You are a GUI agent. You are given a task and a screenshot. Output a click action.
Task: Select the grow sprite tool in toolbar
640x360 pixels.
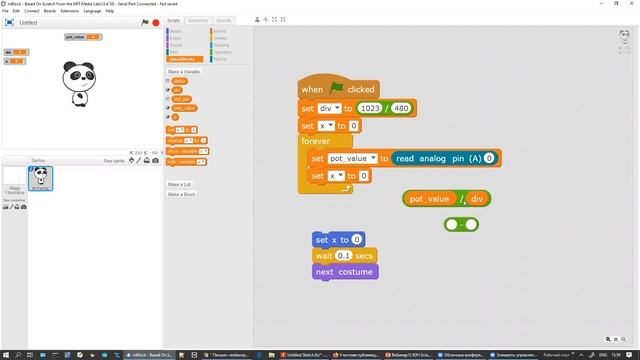click(x=274, y=20)
